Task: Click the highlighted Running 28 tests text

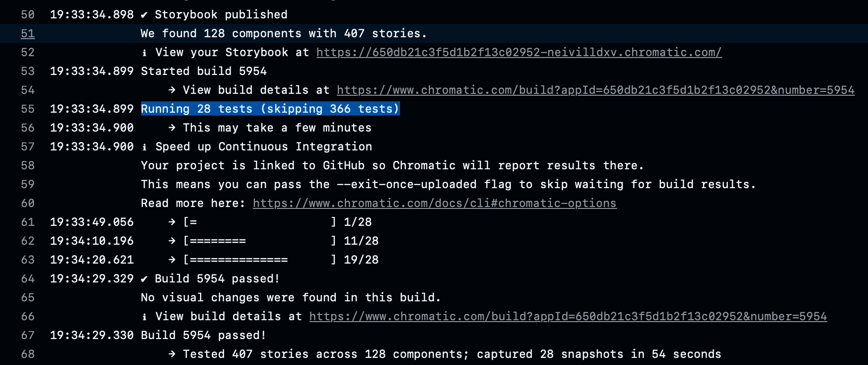Action: [x=270, y=109]
